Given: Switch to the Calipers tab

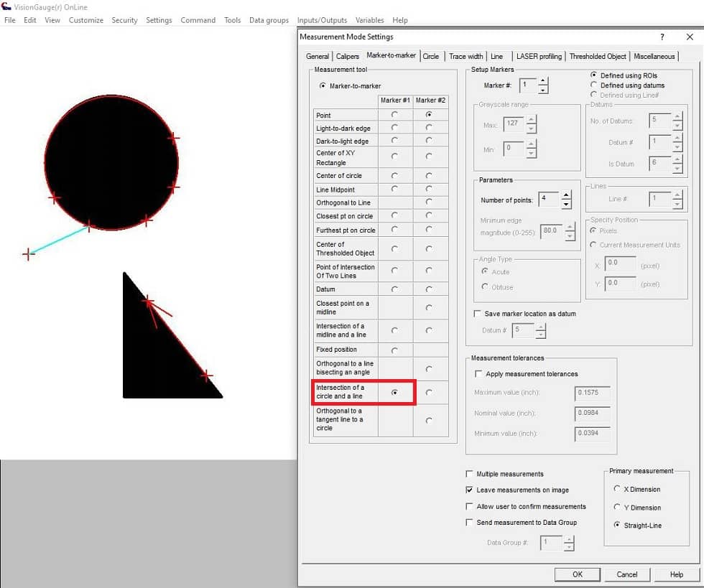Looking at the screenshot, I should pyautogui.click(x=348, y=57).
